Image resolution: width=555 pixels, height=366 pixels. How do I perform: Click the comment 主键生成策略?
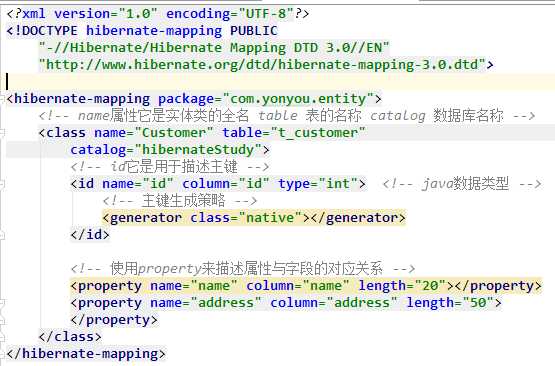[x=180, y=201]
